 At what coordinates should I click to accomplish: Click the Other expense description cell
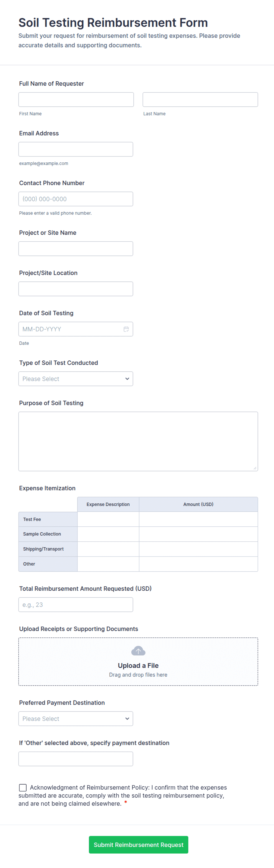(x=108, y=564)
